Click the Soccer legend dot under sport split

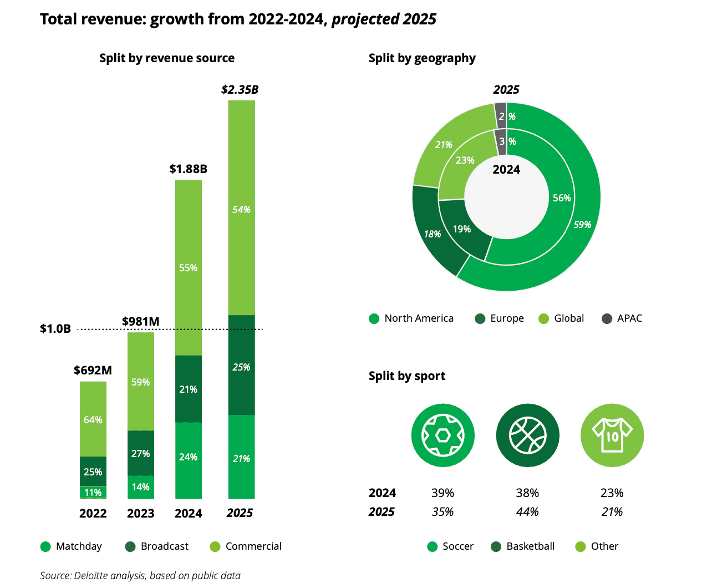433,547
